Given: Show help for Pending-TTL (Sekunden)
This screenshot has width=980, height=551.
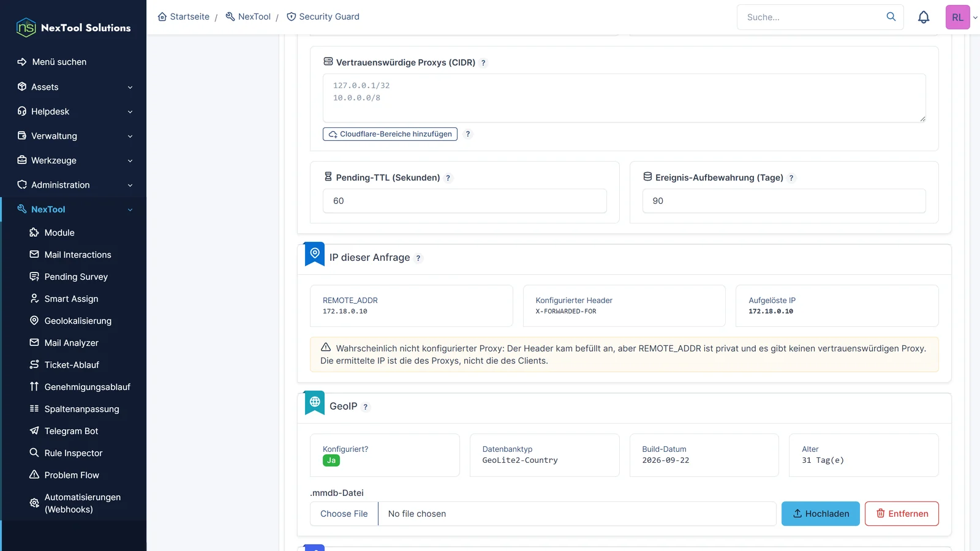Looking at the screenshot, I should (x=448, y=178).
